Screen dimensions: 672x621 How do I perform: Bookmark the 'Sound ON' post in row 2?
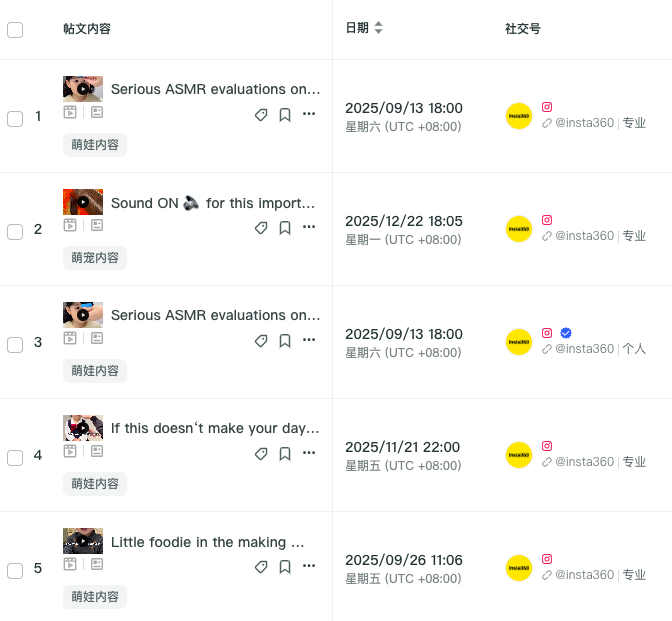[x=285, y=228]
